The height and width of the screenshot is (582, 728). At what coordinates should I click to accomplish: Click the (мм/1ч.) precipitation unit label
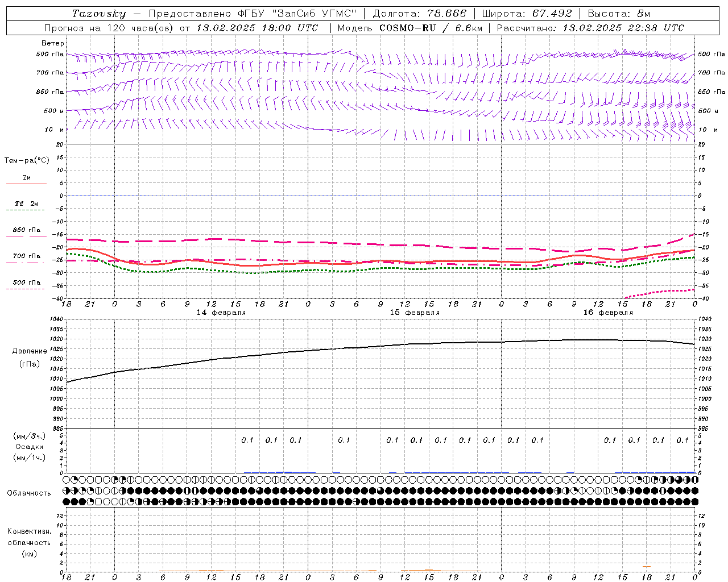tap(30, 458)
